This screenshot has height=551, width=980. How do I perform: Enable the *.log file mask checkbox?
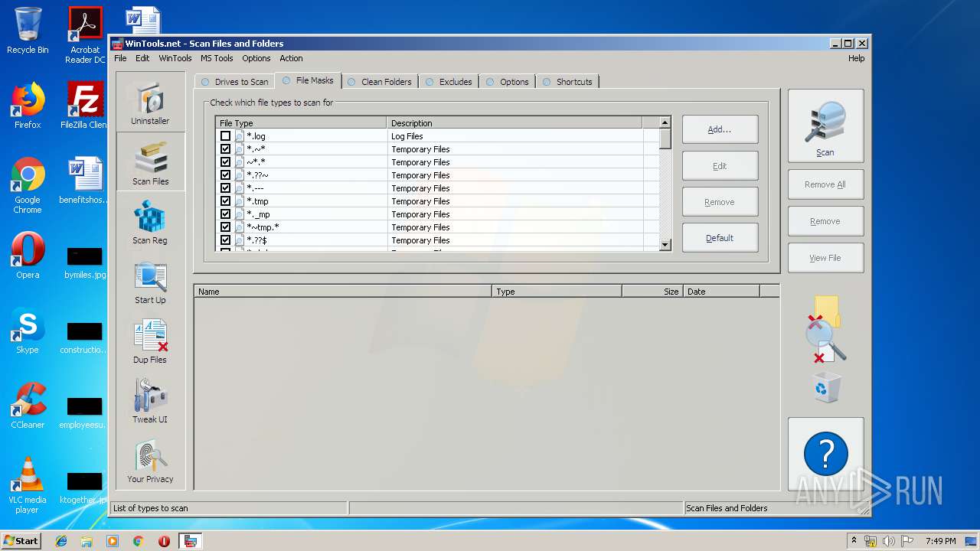pos(225,136)
